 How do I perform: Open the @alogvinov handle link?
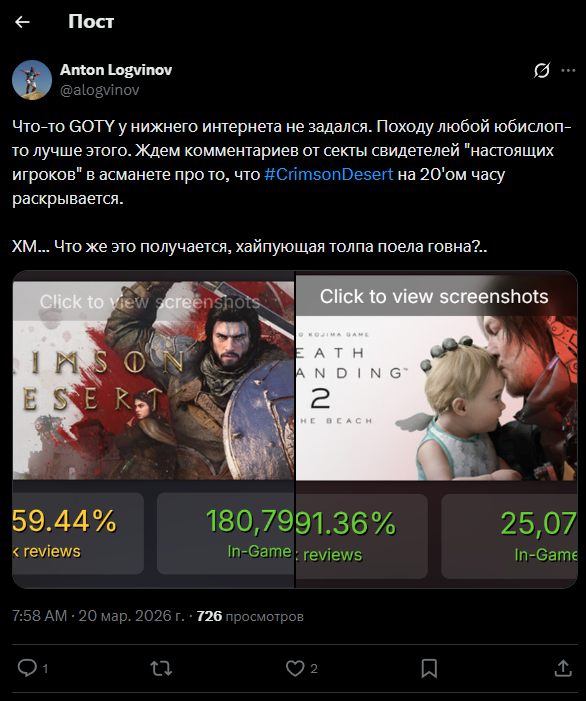coord(100,90)
